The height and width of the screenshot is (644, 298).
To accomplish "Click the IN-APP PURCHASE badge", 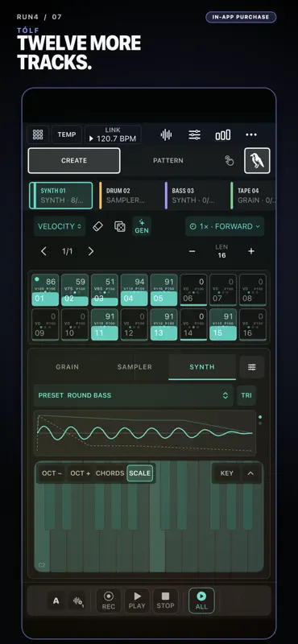I will pos(241,17).
